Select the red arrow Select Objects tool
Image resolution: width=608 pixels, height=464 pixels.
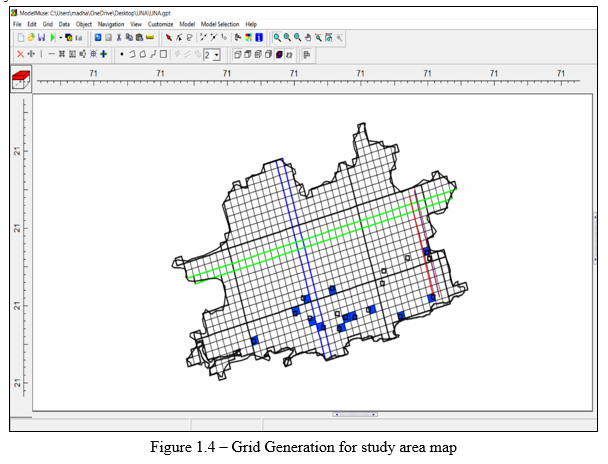[x=169, y=38]
